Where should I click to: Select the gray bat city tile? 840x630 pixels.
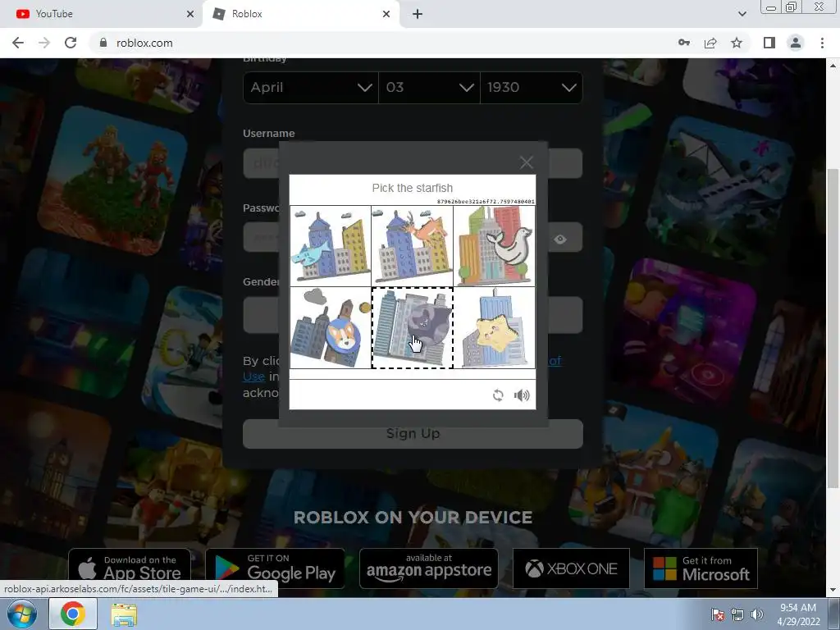coord(412,327)
